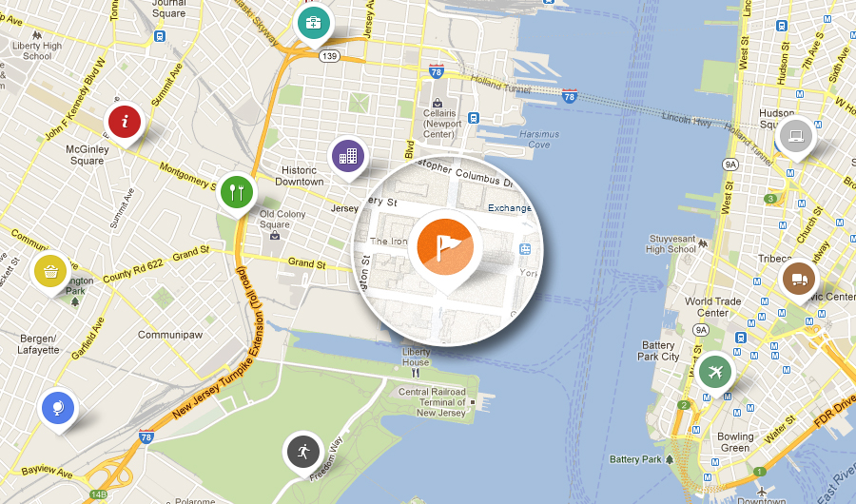This screenshot has height=504, width=856.
Task: Select the Battery Park tree icon
Action: 670,459
